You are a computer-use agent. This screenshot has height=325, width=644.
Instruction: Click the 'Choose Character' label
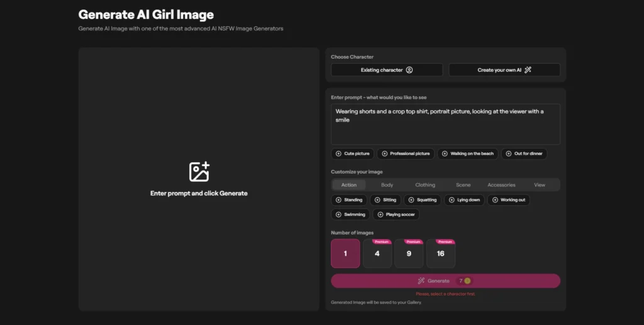coord(352,57)
